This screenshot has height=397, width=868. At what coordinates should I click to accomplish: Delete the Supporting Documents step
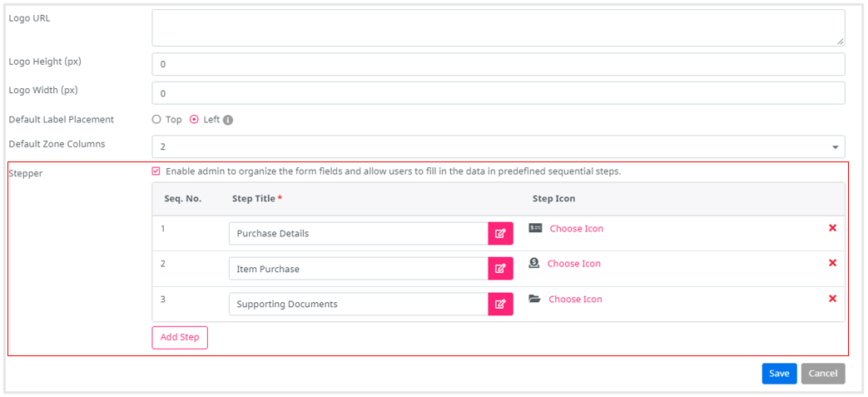pyautogui.click(x=832, y=299)
